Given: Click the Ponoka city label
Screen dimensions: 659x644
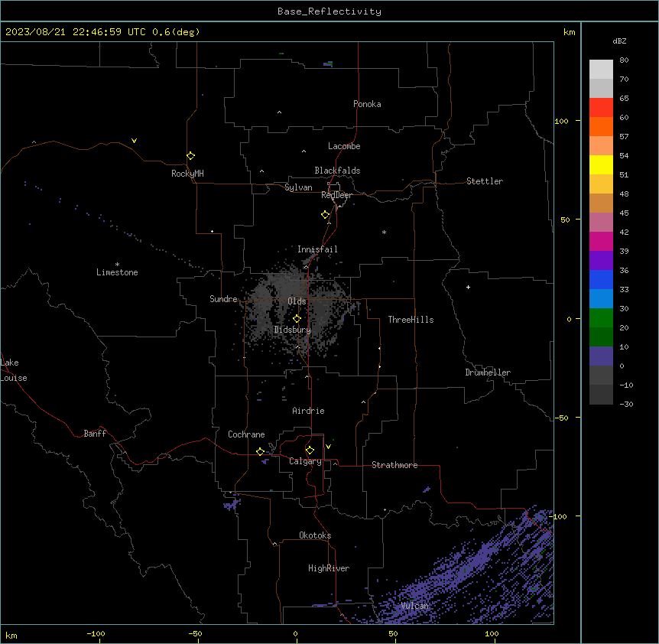Looking at the screenshot, I should [x=367, y=104].
